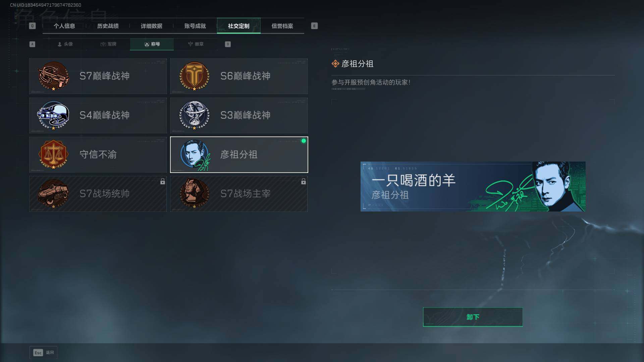The image size is (644, 362).
Task: Select the S7巅峰战神 title badge icon
Action: [53, 76]
